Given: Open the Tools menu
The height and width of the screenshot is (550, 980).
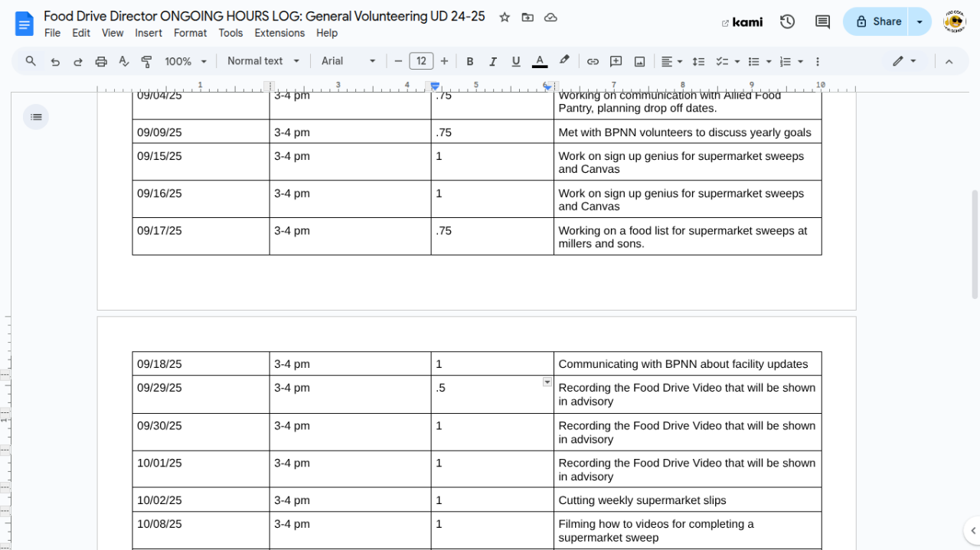Looking at the screenshot, I should pyautogui.click(x=230, y=33).
